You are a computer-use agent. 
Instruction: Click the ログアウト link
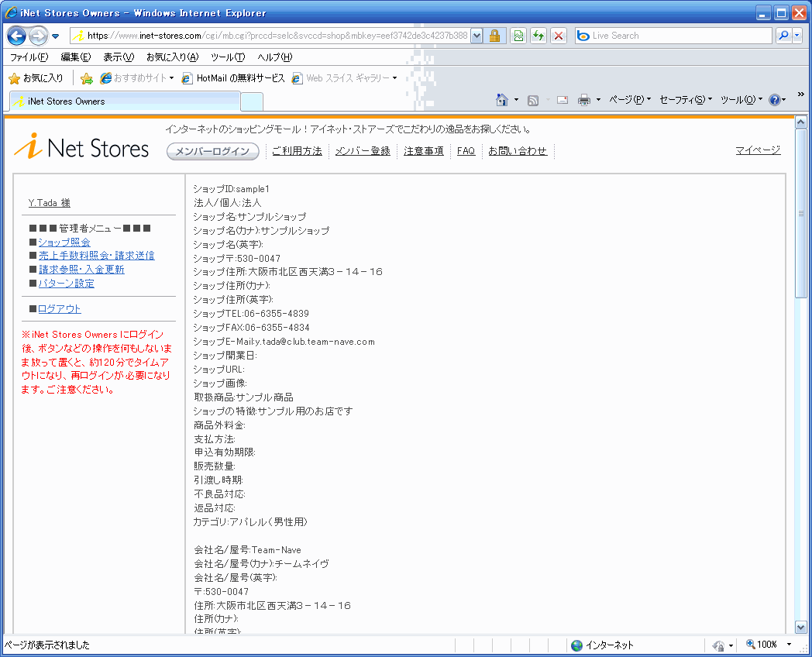click(x=60, y=309)
